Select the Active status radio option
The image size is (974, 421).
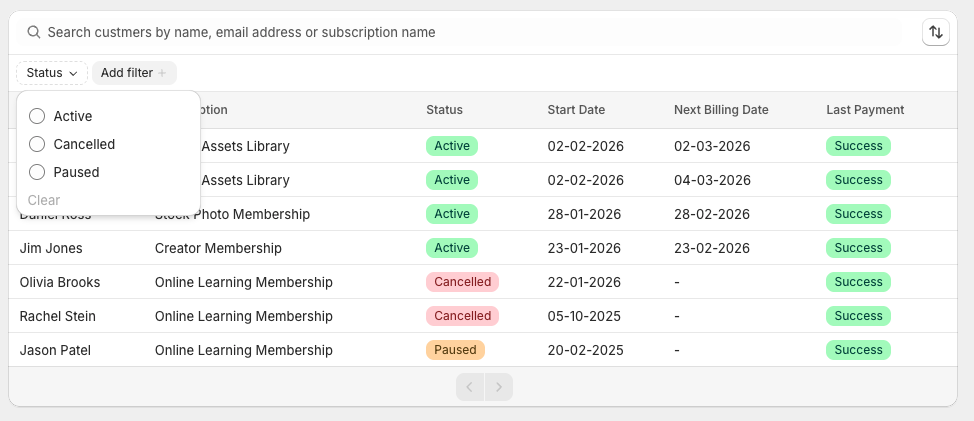tap(38, 116)
